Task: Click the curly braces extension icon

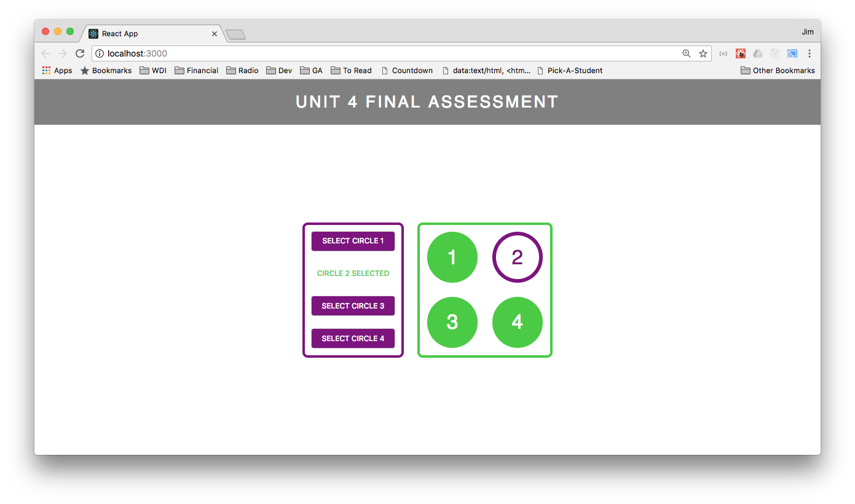Action: [x=723, y=53]
